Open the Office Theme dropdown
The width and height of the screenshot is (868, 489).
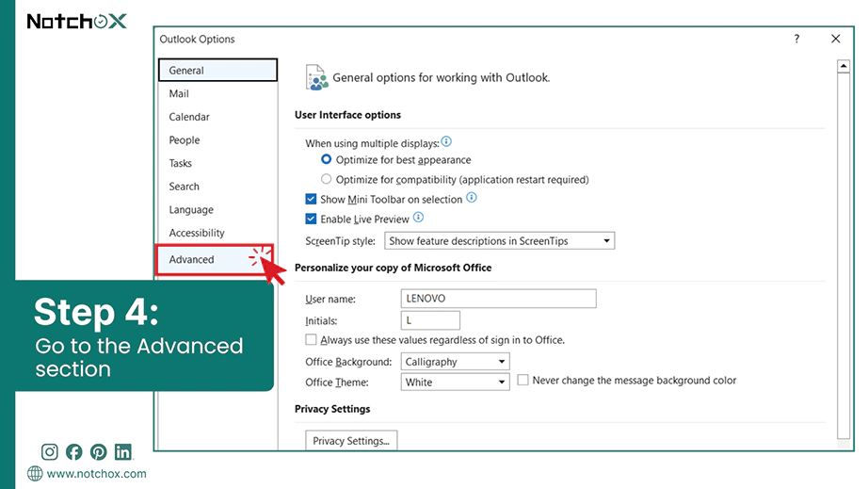[455, 383]
